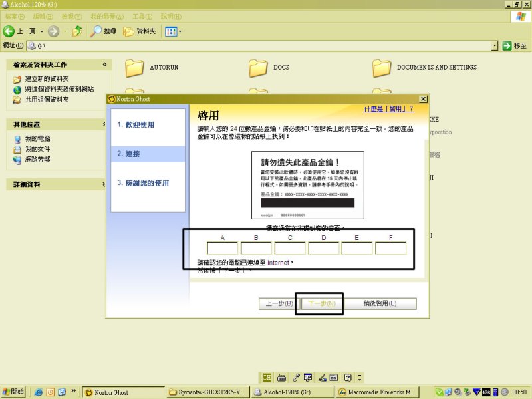Viewport: 532px width, 399px height.
Task: Select step 3. 感謝您的使用 in wizard
Action: (x=143, y=183)
